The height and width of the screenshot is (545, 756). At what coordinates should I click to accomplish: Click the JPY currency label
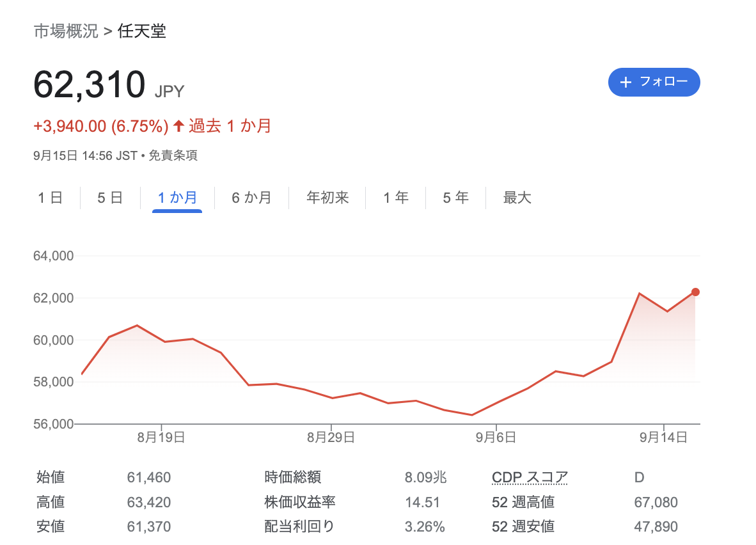169,91
